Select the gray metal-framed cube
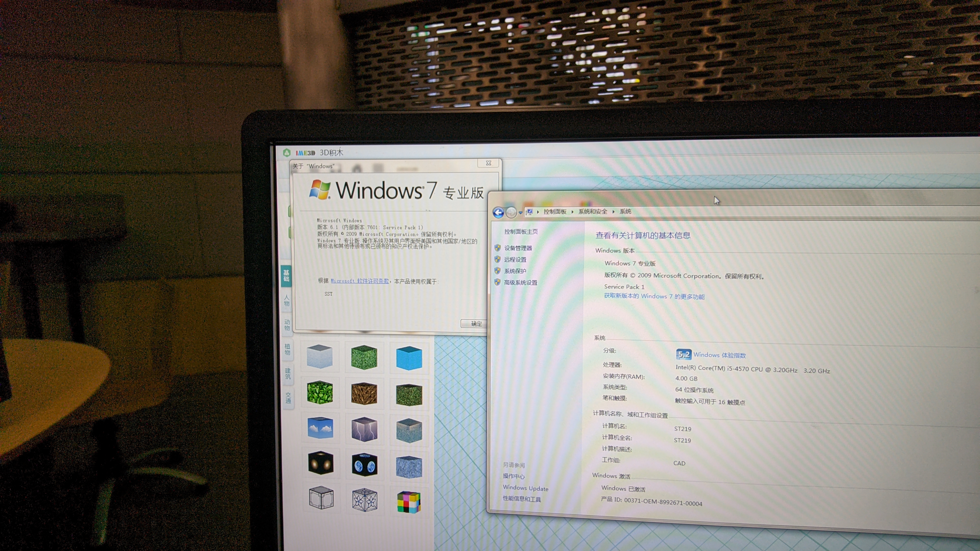 point(321,497)
